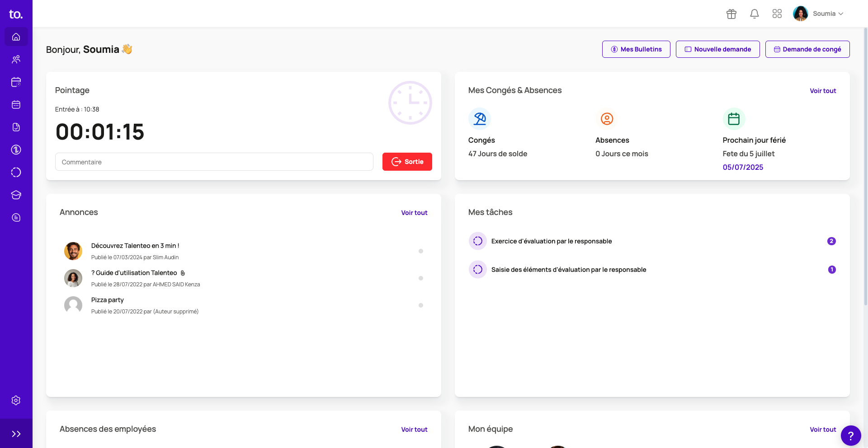The width and height of the screenshot is (868, 448).
Task: Click the Sortie clock-out button
Action: (407, 162)
